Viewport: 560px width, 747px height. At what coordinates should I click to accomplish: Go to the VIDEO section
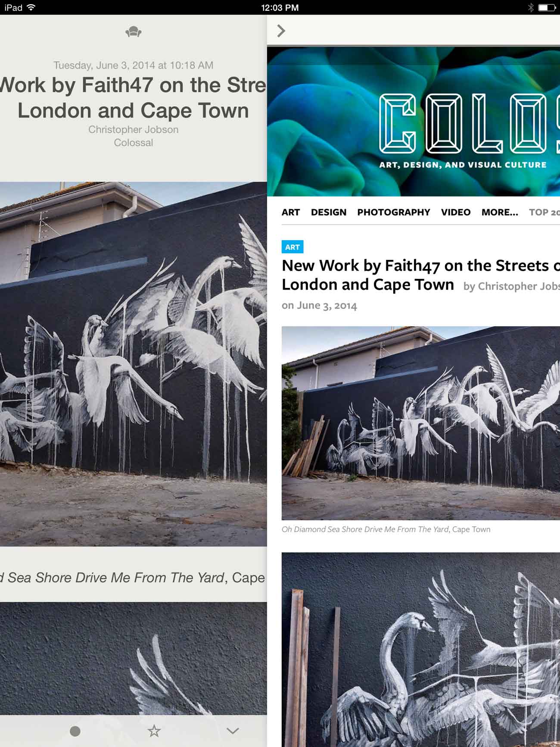[456, 212]
